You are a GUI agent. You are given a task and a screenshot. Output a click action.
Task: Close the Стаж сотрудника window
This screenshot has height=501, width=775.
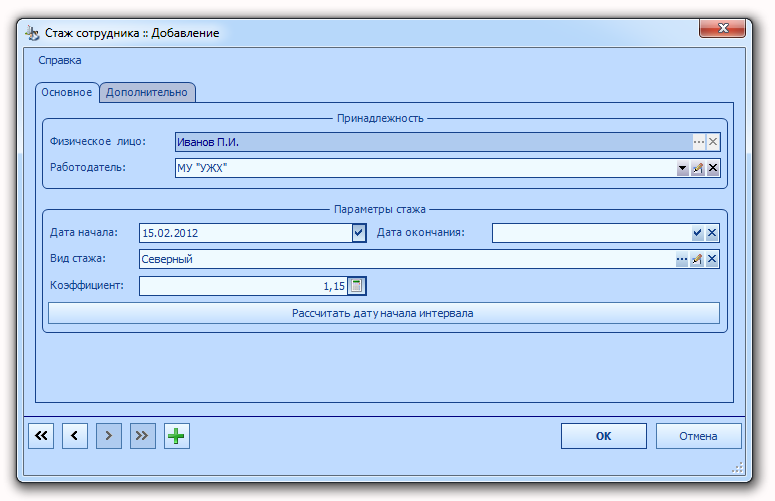pos(722,28)
